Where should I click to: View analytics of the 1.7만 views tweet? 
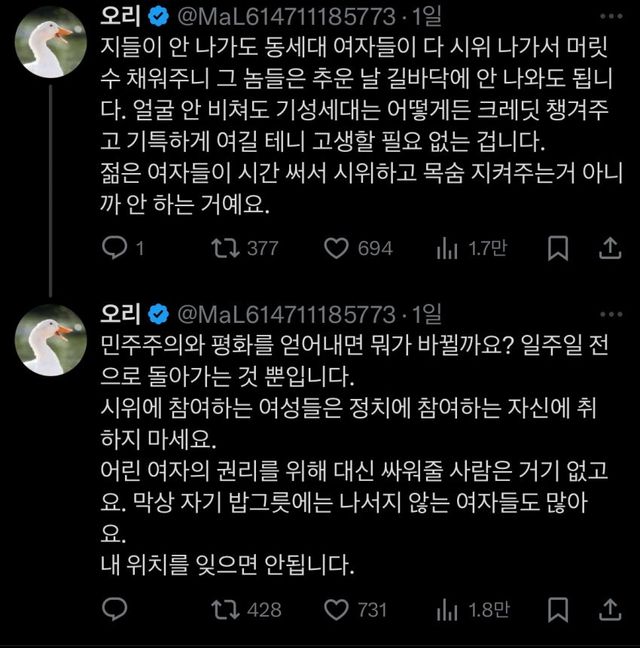pyautogui.click(x=449, y=248)
